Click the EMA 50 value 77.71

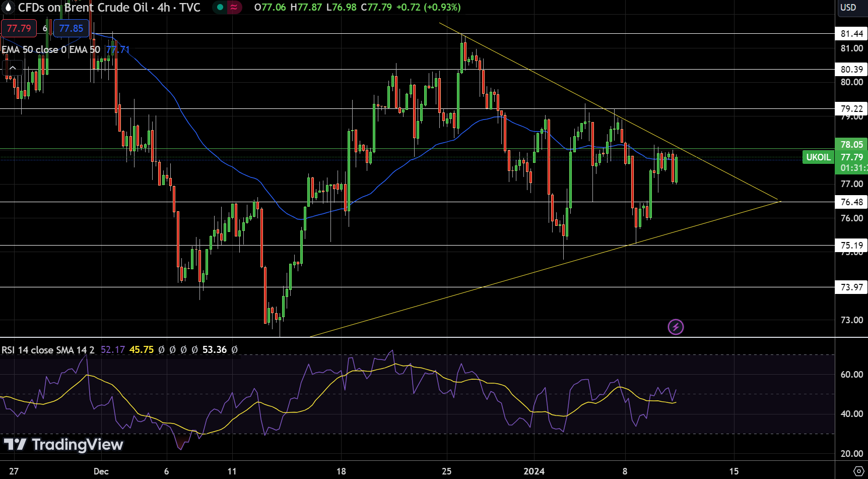118,49
